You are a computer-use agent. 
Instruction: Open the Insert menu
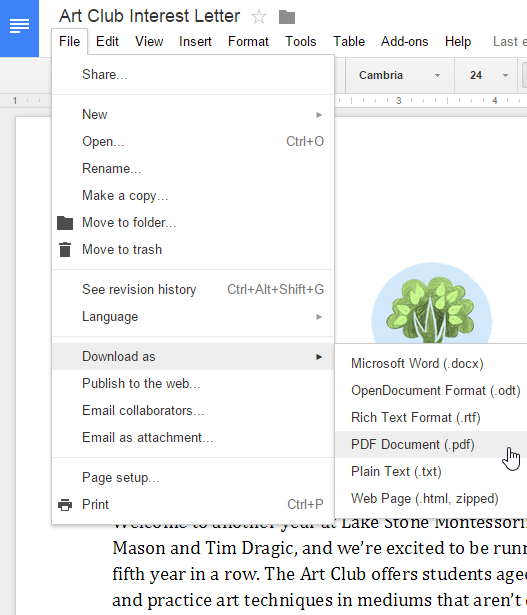(195, 41)
